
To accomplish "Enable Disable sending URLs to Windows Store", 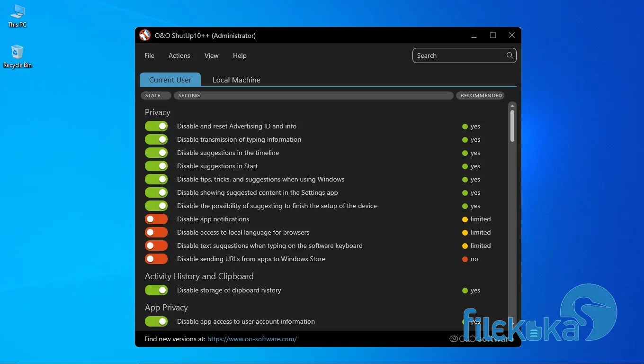I will click(156, 259).
